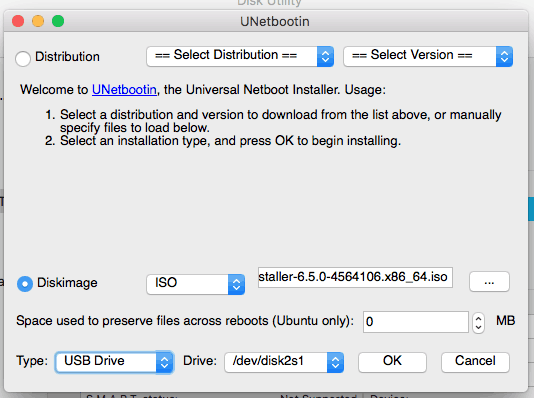Expand the USB Drive type dropdown
This screenshot has width=534, height=398.
pyautogui.click(x=114, y=362)
